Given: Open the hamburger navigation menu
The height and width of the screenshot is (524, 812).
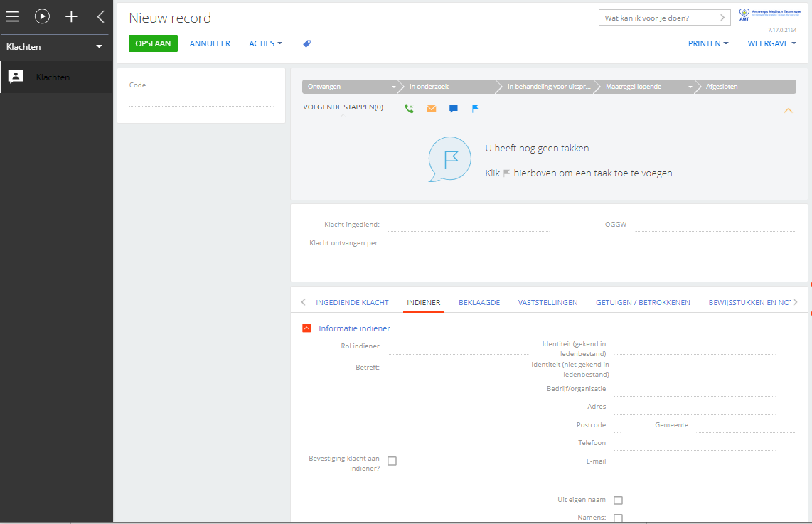Looking at the screenshot, I should [12, 16].
